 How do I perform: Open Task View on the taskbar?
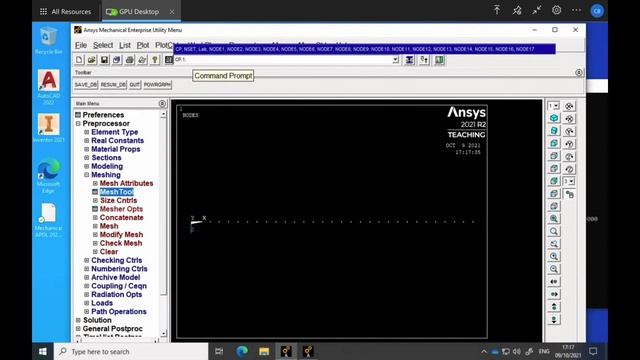[x=219, y=351]
